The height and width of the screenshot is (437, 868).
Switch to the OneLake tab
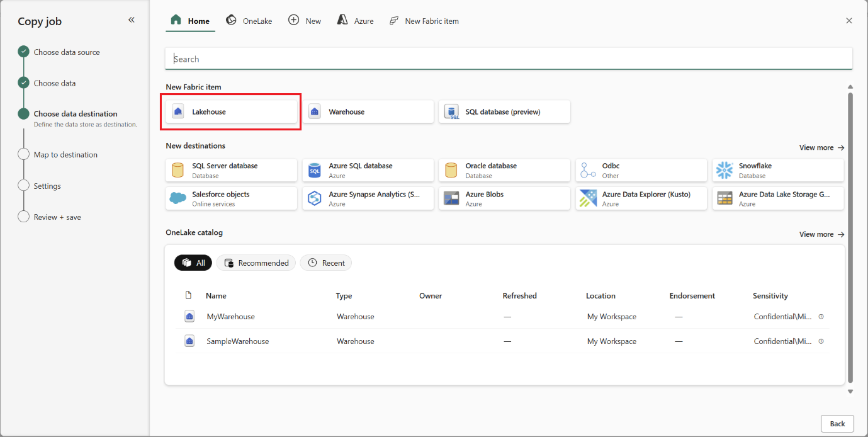coord(249,21)
